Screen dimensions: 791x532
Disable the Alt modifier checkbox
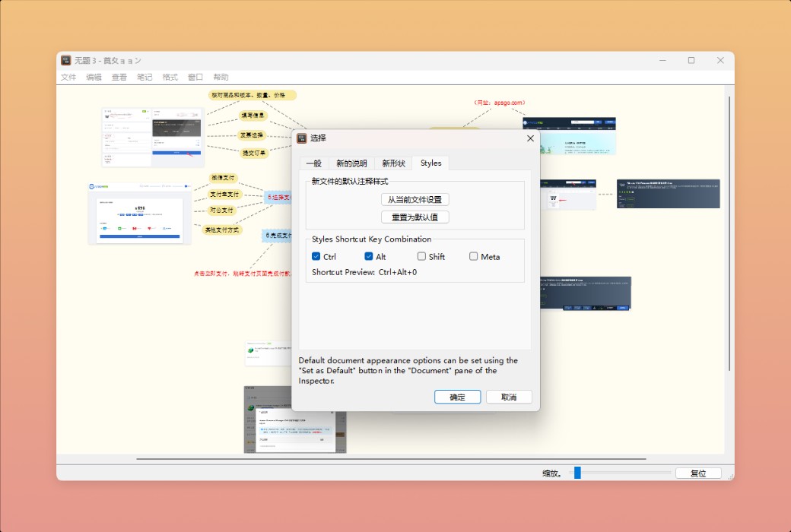point(367,256)
